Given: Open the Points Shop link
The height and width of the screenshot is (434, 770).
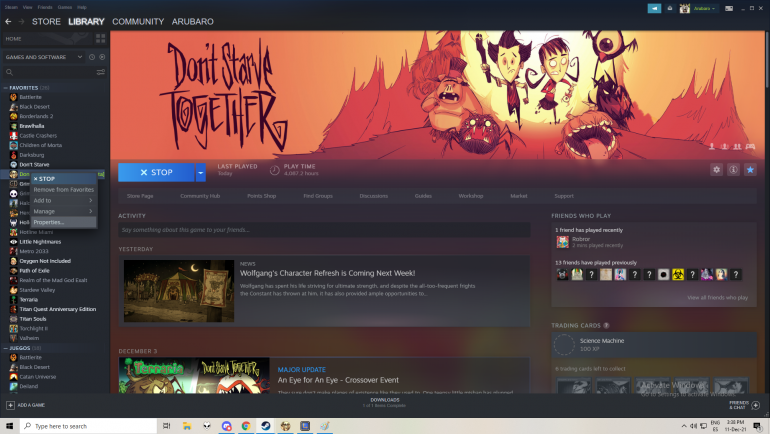Looking at the screenshot, I should pyautogui.click(x=261, y=196).
